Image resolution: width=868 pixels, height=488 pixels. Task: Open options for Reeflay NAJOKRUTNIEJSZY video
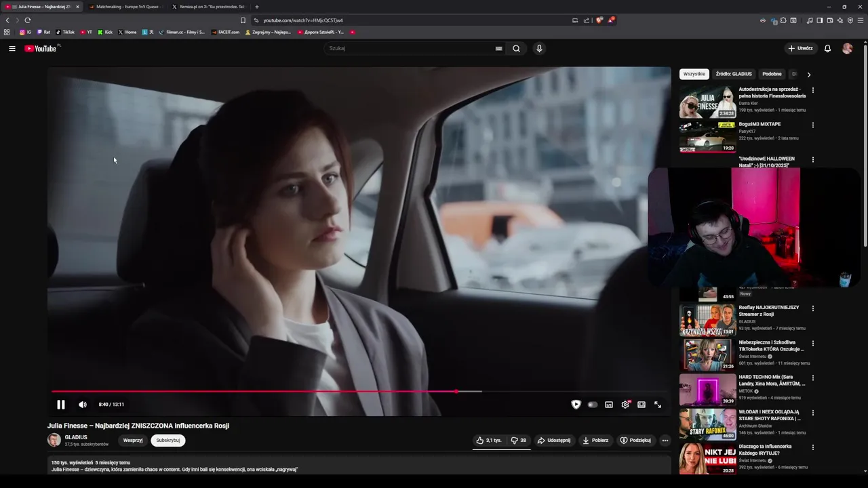tap(813, 308)
